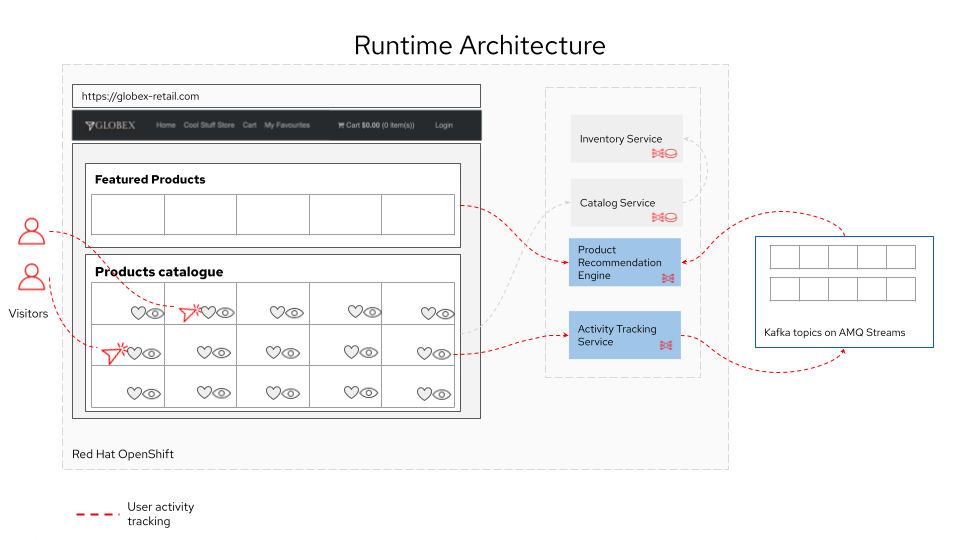
Task: Select the Catalog Service box
Action: (627, 203)
